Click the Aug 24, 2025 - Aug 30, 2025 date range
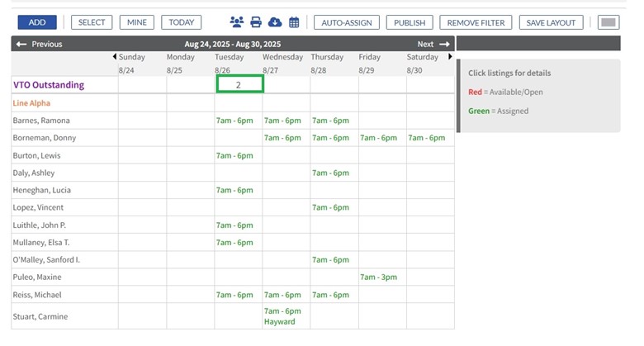This screenshot has width=644, height=346. click(x=233, y=44)
